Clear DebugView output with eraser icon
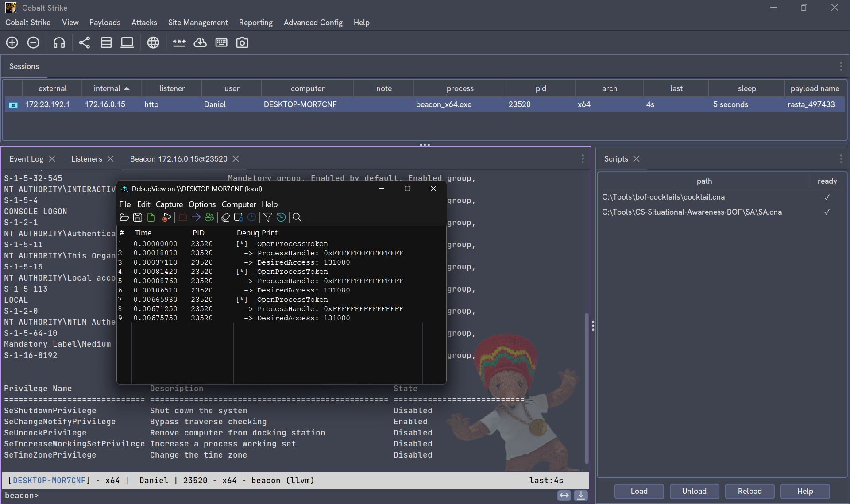This screenshot has height=504, width=850. 225,217
